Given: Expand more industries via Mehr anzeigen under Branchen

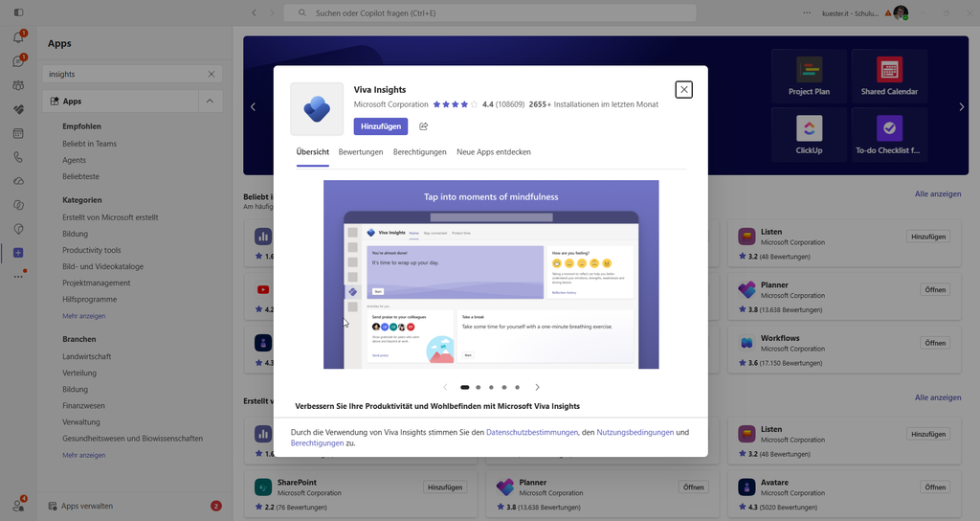Looking at the screenshot, I should pos(84,455).
